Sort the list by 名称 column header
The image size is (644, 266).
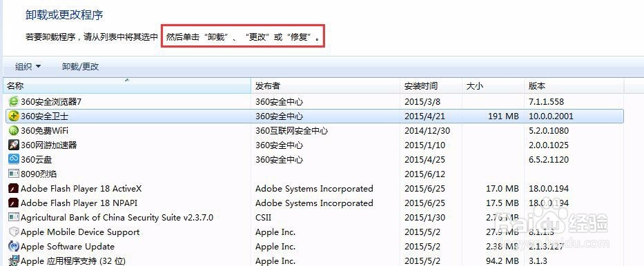coord(127,85)
